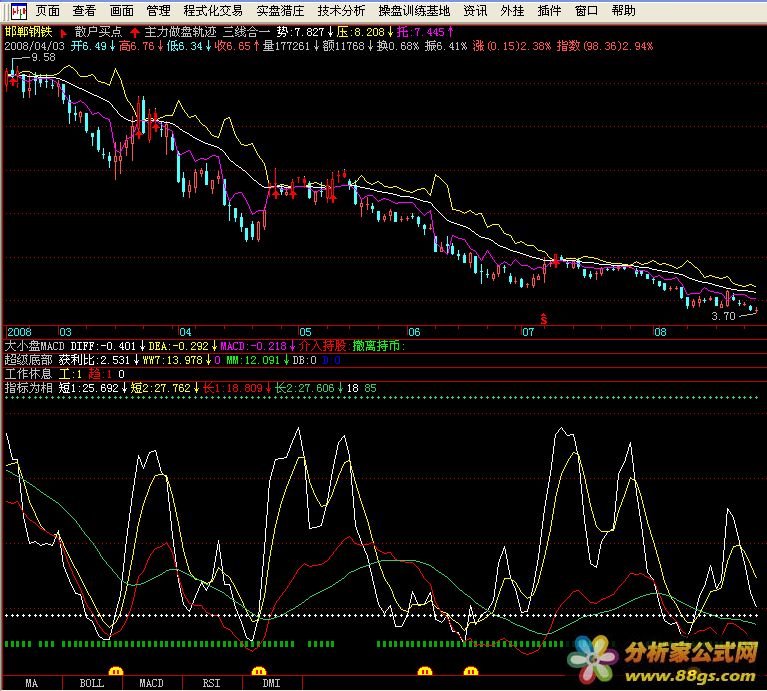Switch to the BOLL indicator tab
Image resolution: width=767 pixels, height=691 pixels.
point(92,683)
